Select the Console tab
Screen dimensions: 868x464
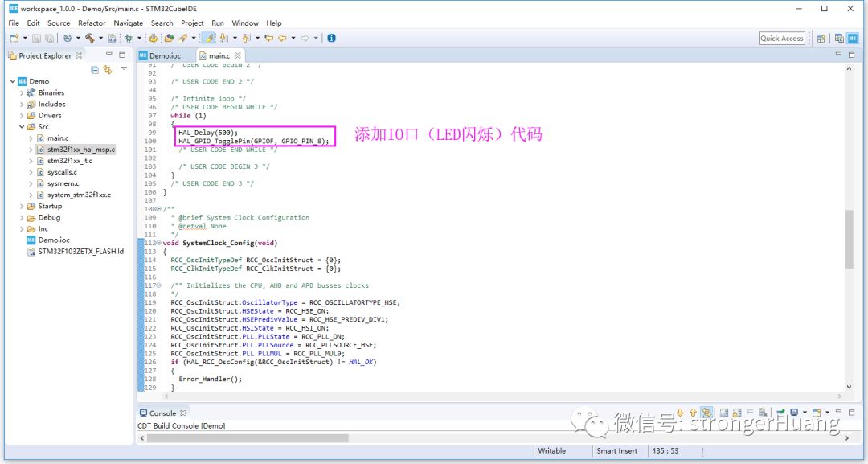click(162, 413)
